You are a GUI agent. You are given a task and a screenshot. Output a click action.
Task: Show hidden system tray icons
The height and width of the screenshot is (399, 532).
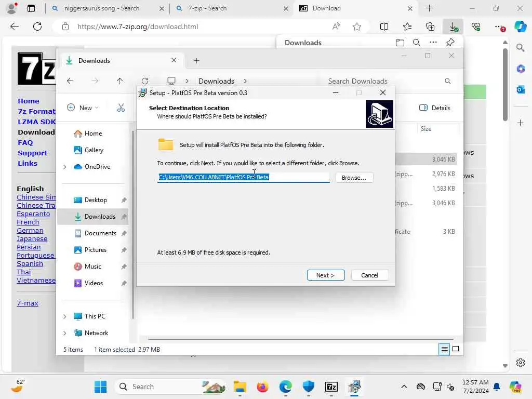(404, 387)
